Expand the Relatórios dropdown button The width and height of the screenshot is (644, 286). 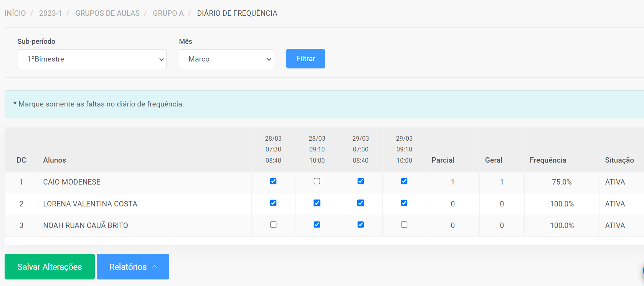pyautogui.click(x=133, y=267)
